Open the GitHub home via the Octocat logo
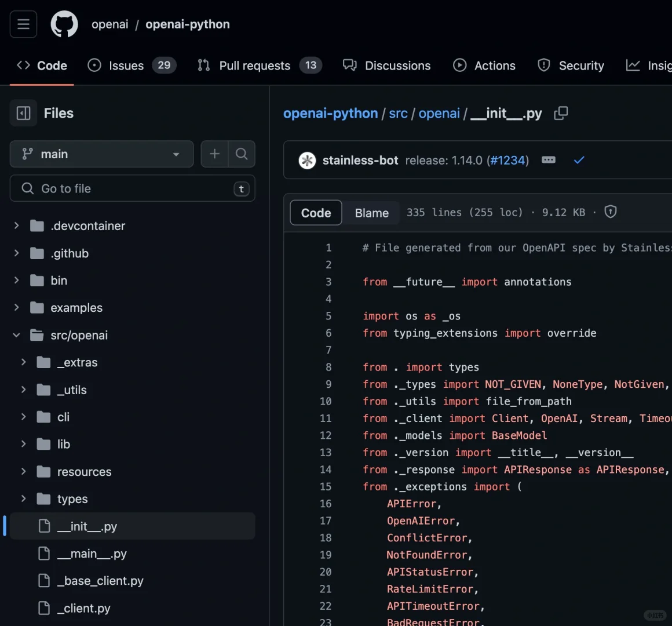The image size is (672, 626). (x=64, y=24)
